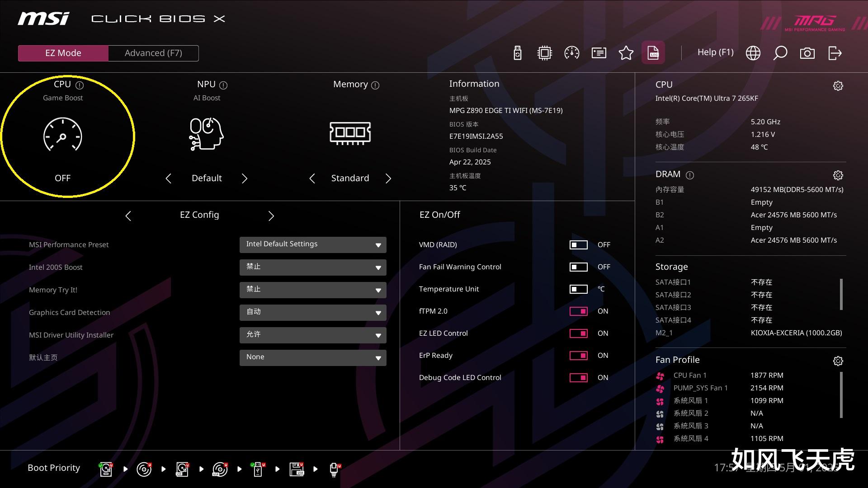The width and height of the screenshot is (868, 488).
Task: Toggle Debug Code LED Control switch
Action: click(x=578, y=378)
